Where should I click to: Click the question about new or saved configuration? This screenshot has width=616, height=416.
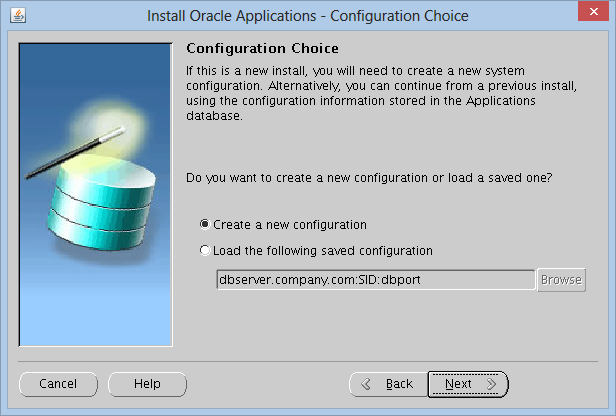coord(369,178)
